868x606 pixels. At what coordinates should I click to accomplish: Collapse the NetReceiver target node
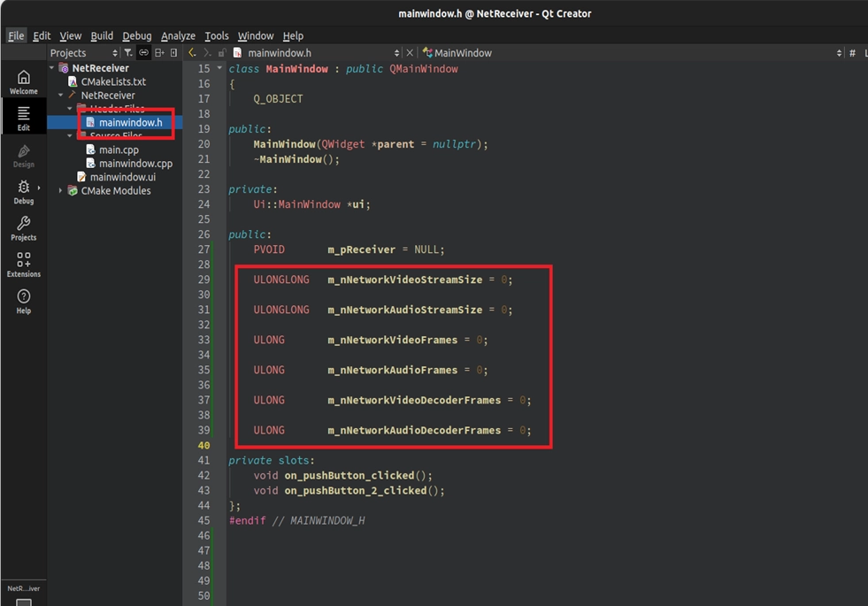(x=61, y=95)
